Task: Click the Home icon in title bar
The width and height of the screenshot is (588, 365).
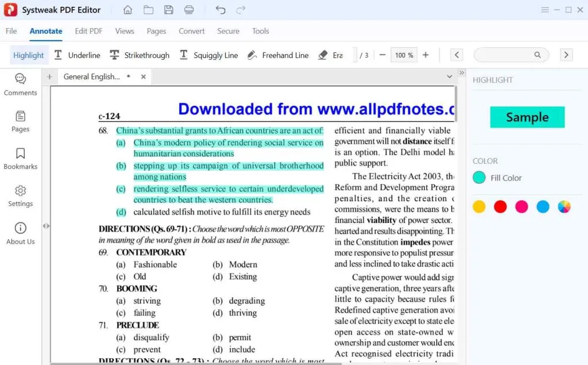Action: [x=128, y=10]
